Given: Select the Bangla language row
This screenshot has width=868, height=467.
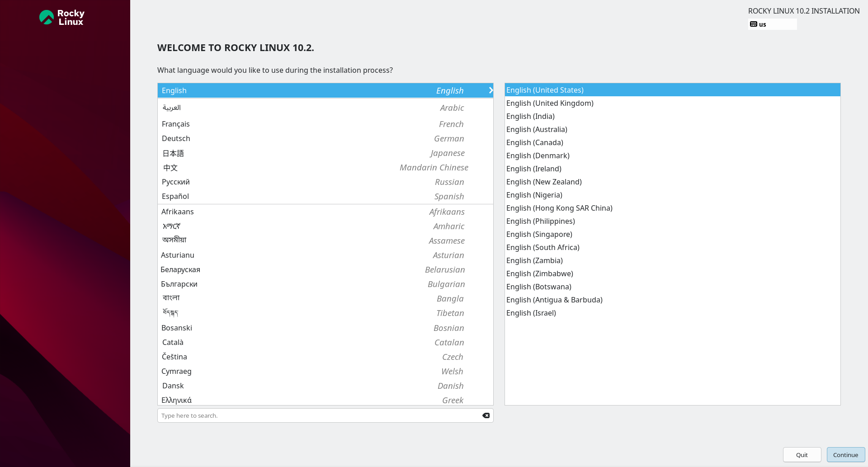Looking at the screenshot, I should coord(325,298).
